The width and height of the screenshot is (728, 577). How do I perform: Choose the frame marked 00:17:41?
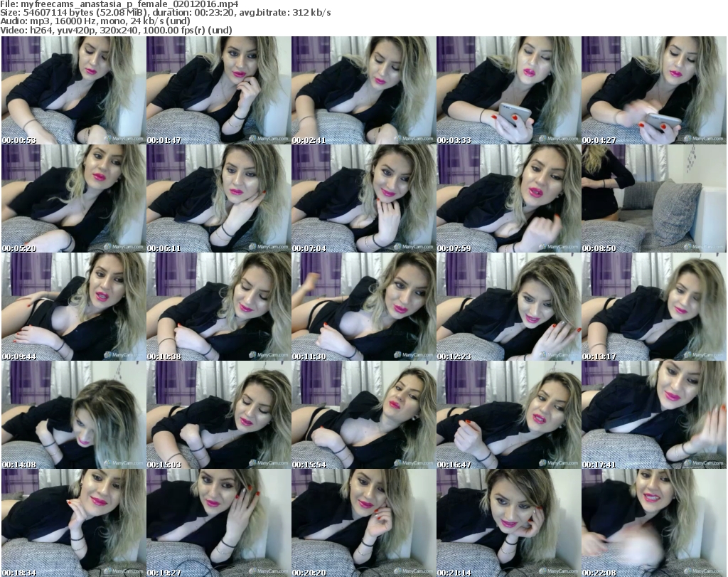654,414
